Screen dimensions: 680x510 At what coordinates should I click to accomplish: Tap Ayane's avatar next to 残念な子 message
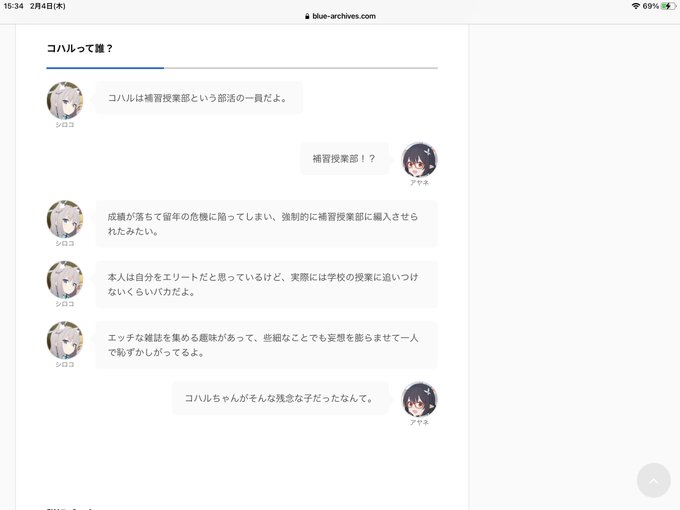click(x=419, y=400)
